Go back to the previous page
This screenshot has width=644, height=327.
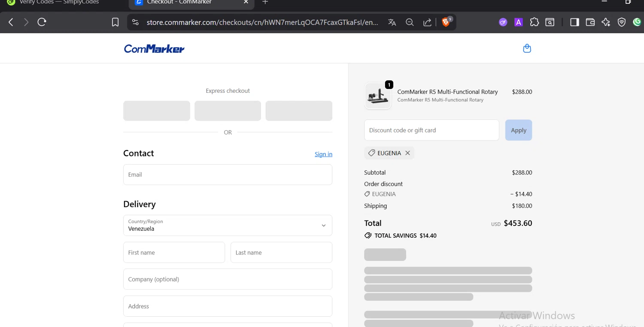[x=11, y=22]
